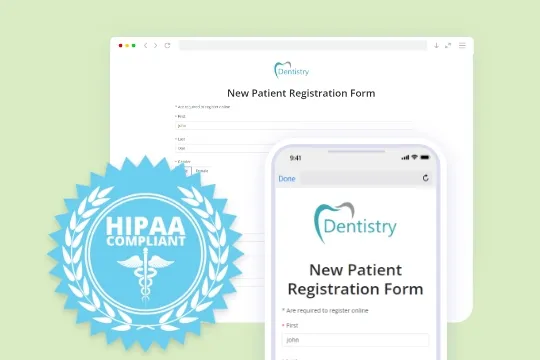Tap the phone battery icon
Viewport: 540px width, 360px height.
(x=425, y=157)
